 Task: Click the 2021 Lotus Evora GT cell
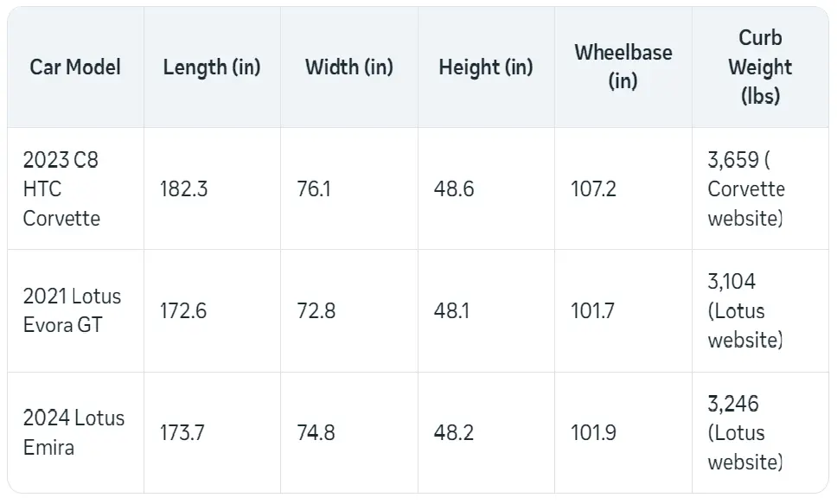click(72, 310)
